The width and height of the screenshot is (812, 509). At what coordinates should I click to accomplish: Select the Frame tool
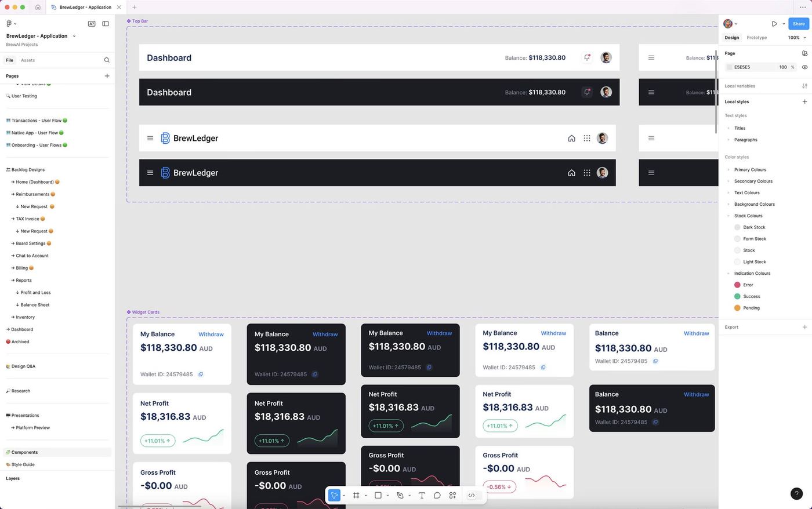click(x=356, y=495)
